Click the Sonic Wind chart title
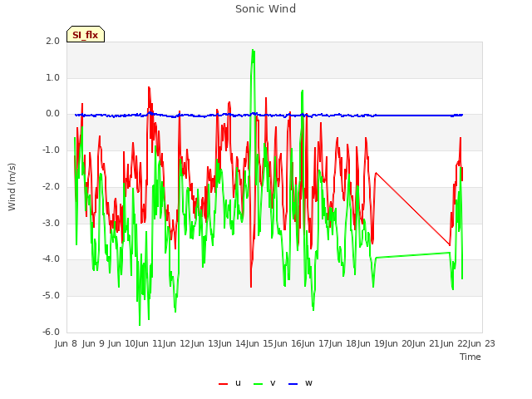532x399 pixels. tap(266, 9)
